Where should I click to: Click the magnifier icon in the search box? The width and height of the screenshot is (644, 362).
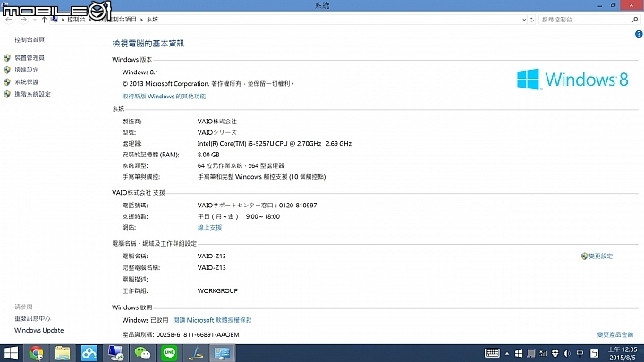(x=635, y=20)
